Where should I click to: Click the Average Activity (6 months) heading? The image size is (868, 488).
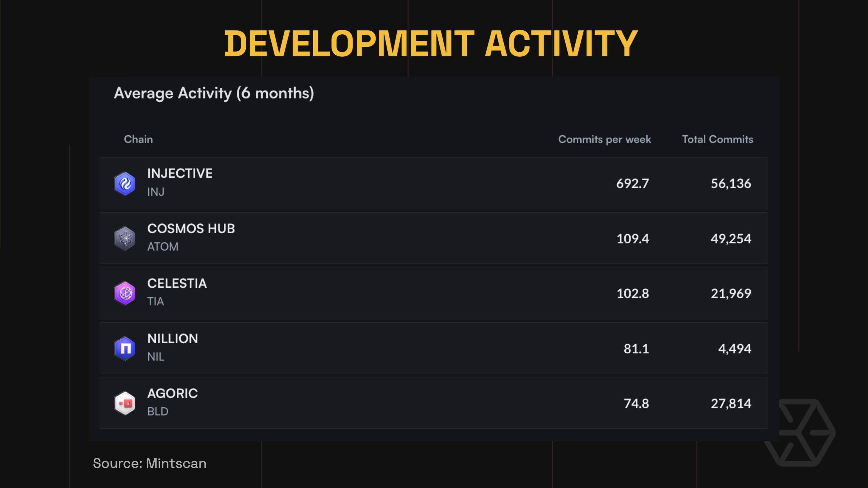214,93
